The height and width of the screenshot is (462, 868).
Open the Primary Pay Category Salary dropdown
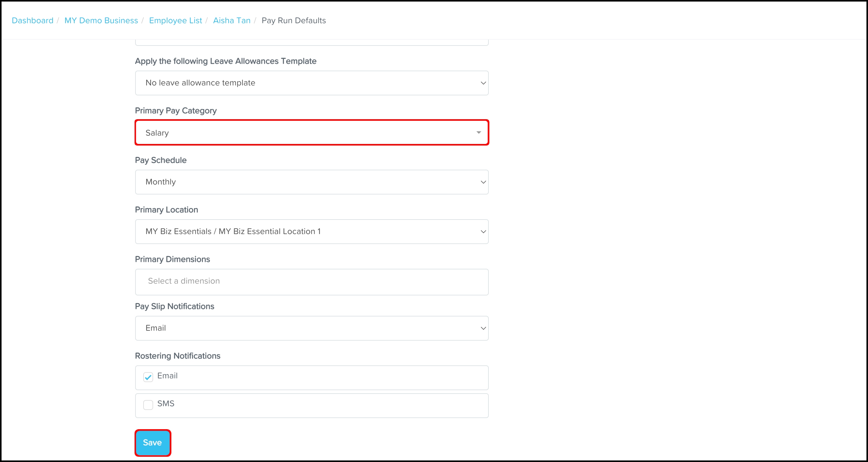(x=311, y=133)
